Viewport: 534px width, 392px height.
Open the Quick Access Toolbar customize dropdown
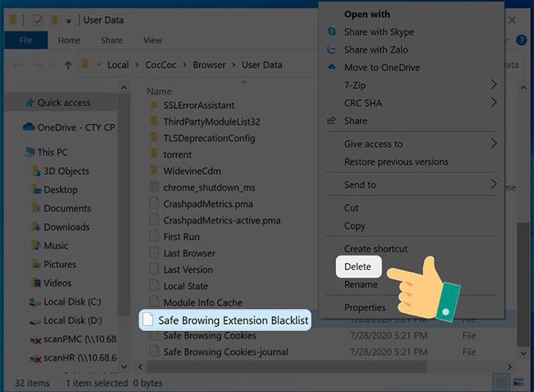click(x=68, y=21)
